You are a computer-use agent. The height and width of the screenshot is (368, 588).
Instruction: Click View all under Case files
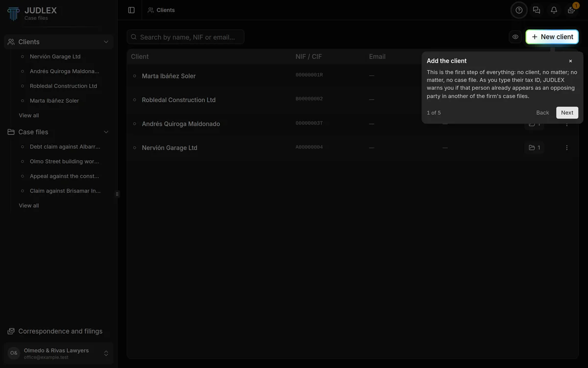click(29, 206)
